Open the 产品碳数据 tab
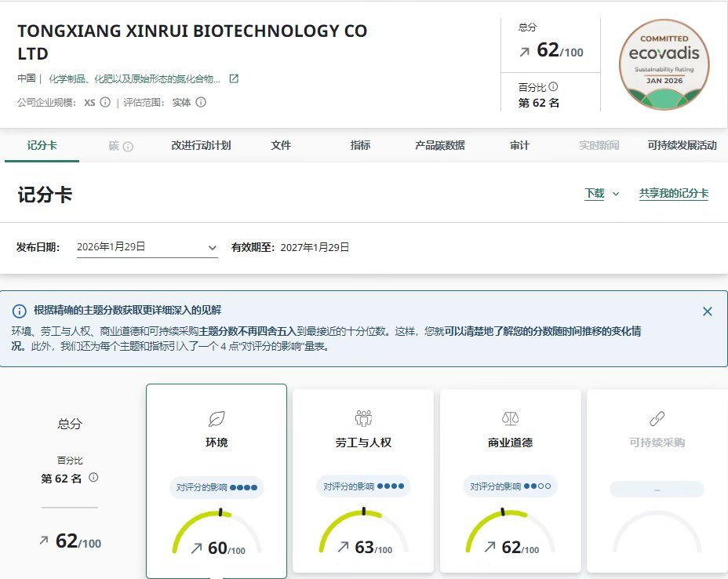 coord(440,145)
